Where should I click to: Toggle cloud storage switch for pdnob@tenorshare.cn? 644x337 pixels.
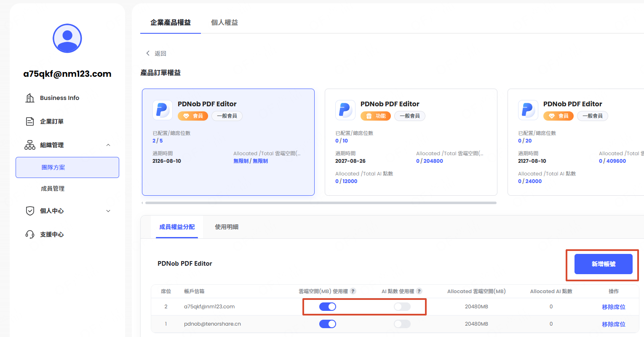[328, 324]
